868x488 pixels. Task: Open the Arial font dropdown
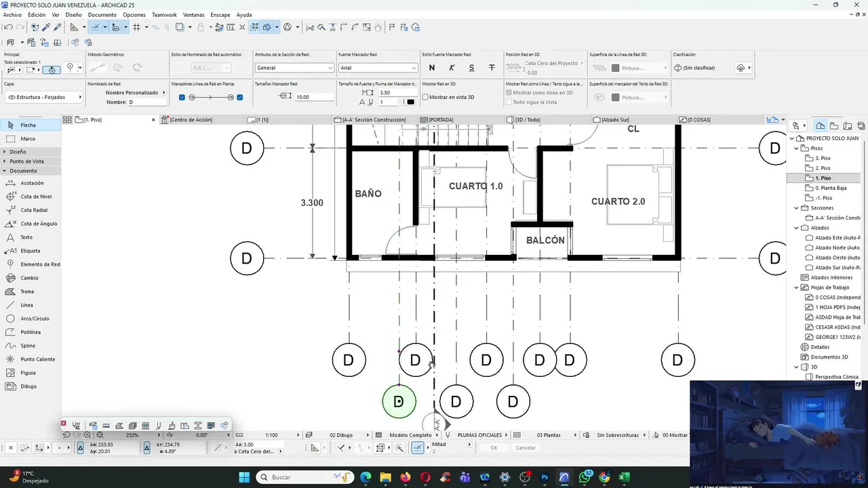pos(378,68)
